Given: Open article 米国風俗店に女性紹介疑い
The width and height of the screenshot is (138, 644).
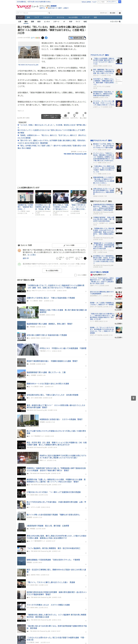Looking at the screenshot, I should pyautogui.click(x=61, y=419).
